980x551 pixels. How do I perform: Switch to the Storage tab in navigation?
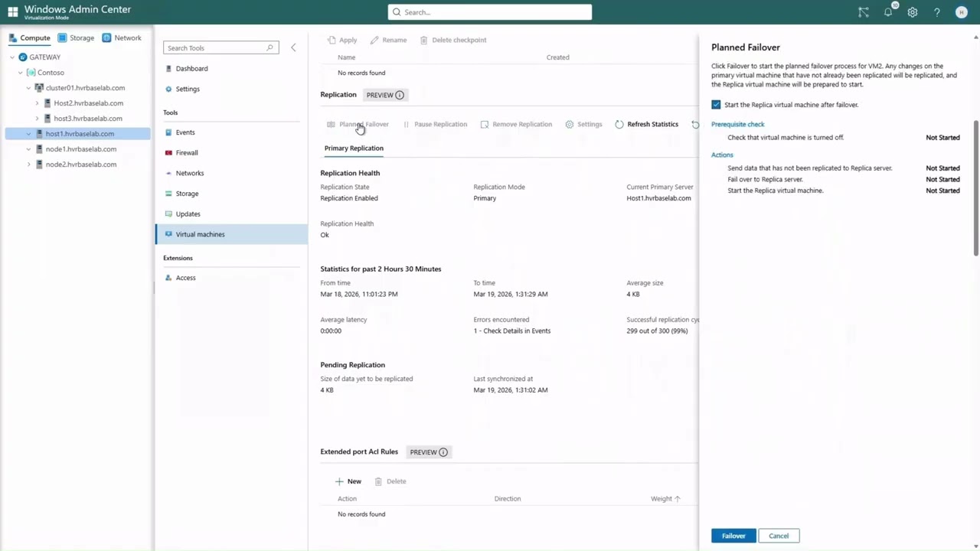[x=77, y=37]
